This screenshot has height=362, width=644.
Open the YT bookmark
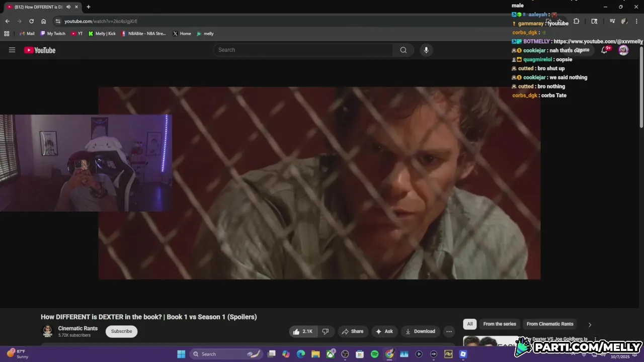77,34
